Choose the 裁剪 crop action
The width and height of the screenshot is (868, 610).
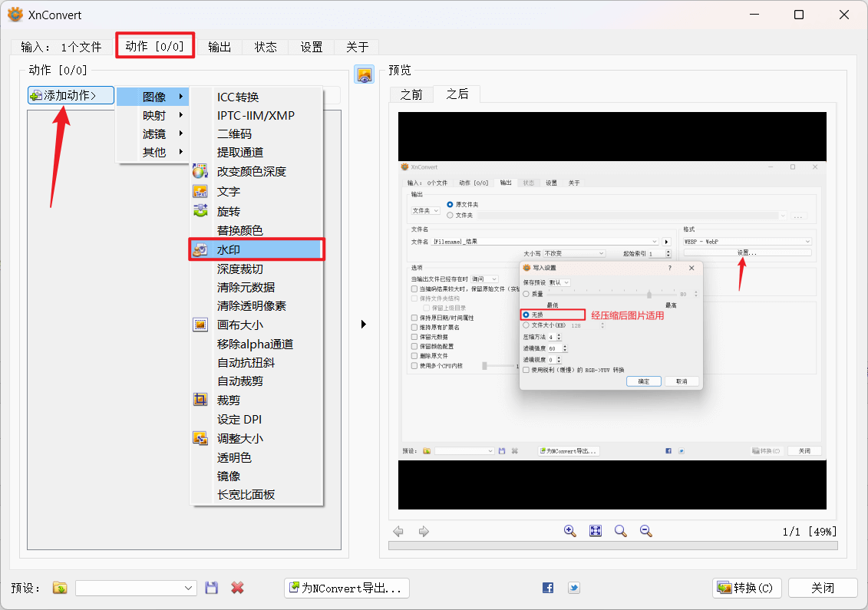tap(256, 401)
